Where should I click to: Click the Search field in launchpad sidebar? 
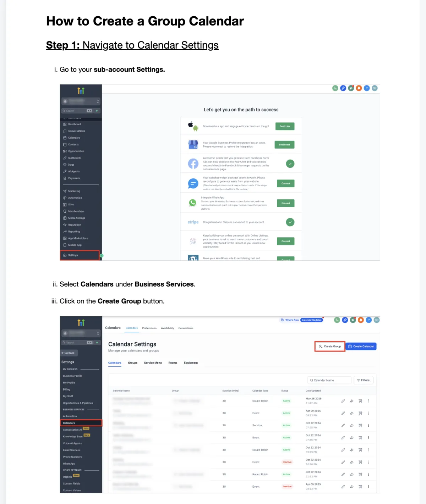pos(77,111)
